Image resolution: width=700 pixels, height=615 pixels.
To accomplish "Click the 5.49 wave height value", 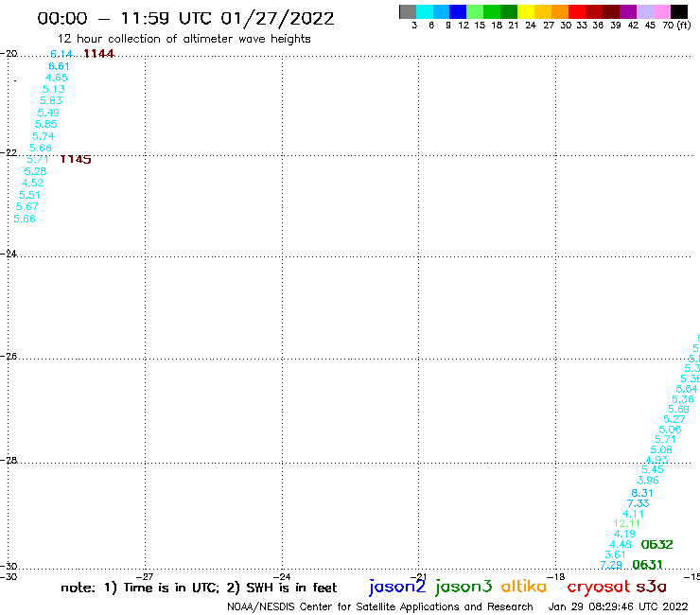I will pos(48,113).
